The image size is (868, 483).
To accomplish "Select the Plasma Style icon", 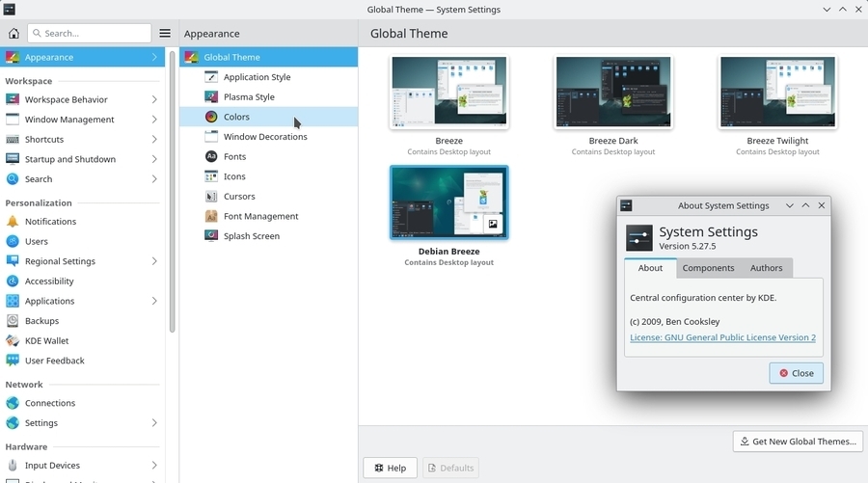I will 211,96.
